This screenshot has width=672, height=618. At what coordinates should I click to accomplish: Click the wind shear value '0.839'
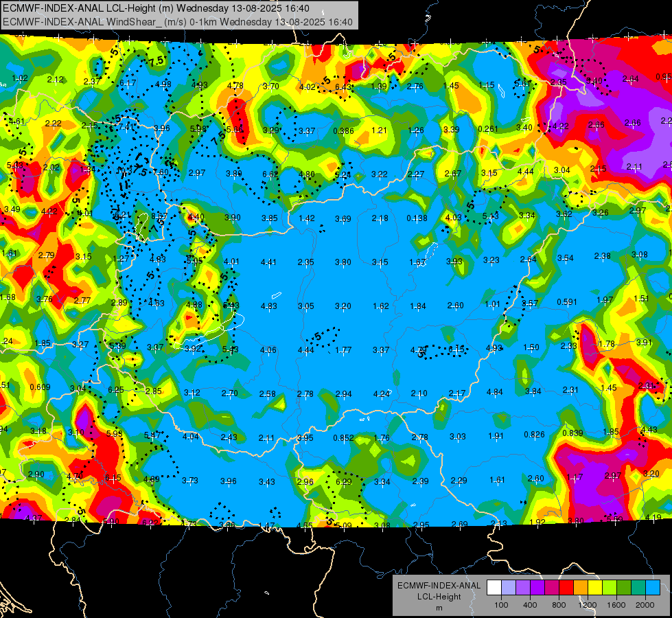pos(572,433)
